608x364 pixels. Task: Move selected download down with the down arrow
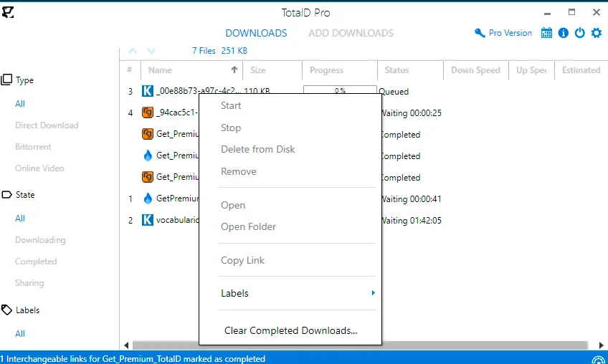pyautogui.click(x=151, y=51)
